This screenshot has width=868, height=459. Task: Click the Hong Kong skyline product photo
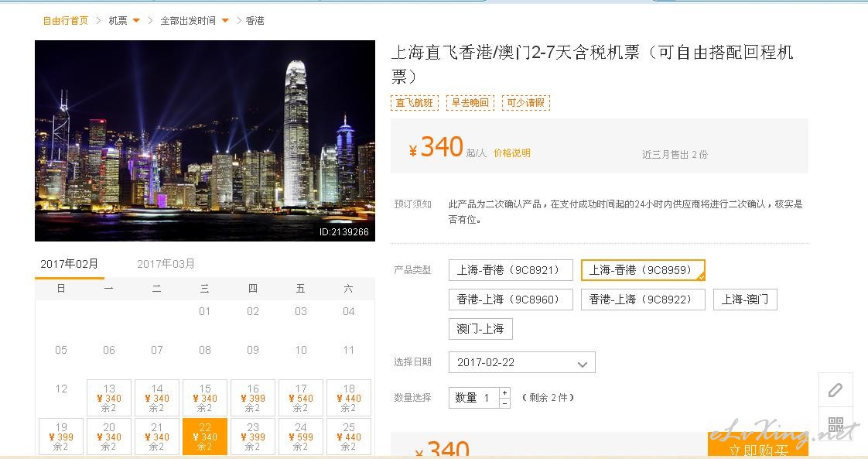205,141
